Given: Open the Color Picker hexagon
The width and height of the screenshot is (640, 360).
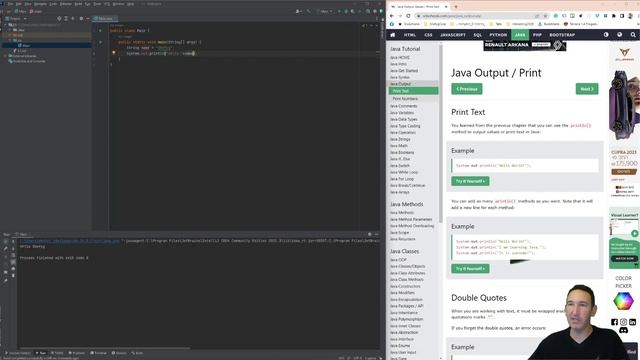Looking at the screenshot, I should [x=623, y=301].
